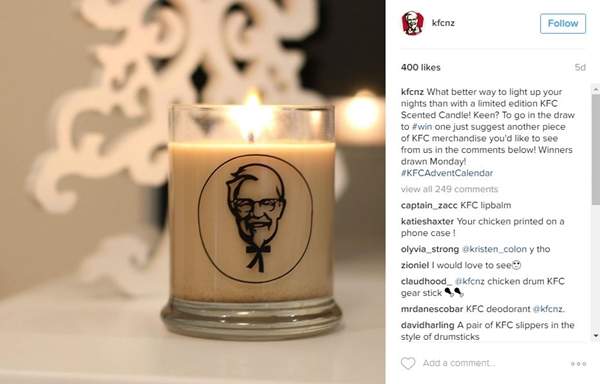The width and height of the screenshot is (600, 384).
Task: Open mrdanescobar commenter profile
Action: (432, 309)
